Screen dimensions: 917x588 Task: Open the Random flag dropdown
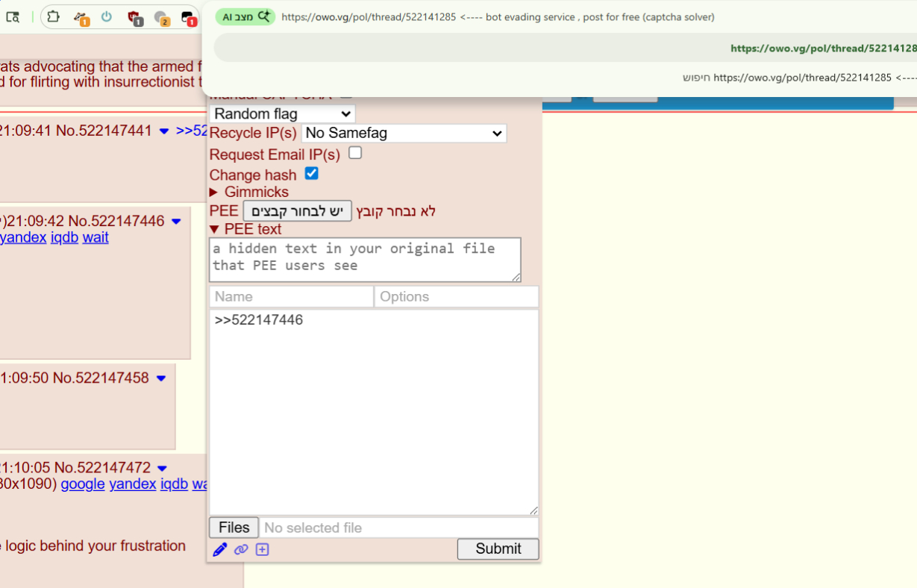tap(282, 113)
